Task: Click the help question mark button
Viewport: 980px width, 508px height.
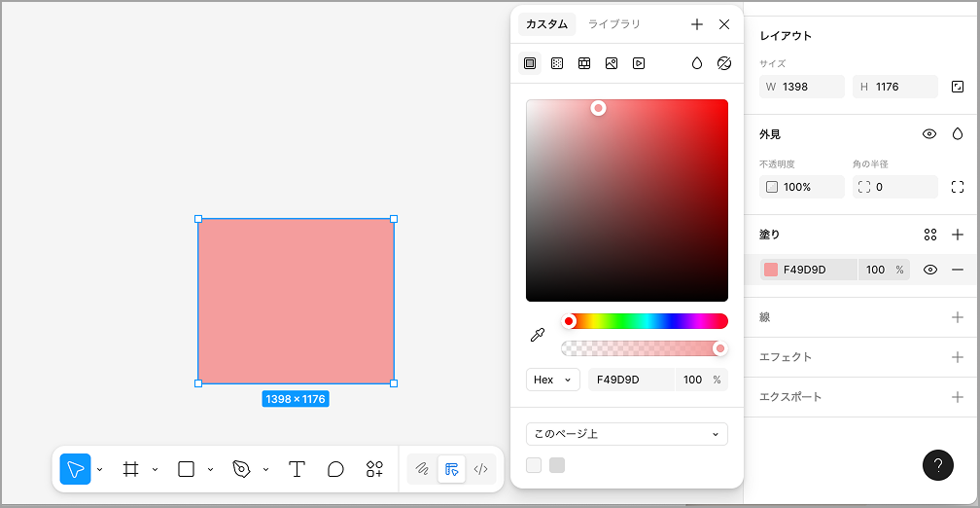Action: pyautogui.click(x=937, y=465)
